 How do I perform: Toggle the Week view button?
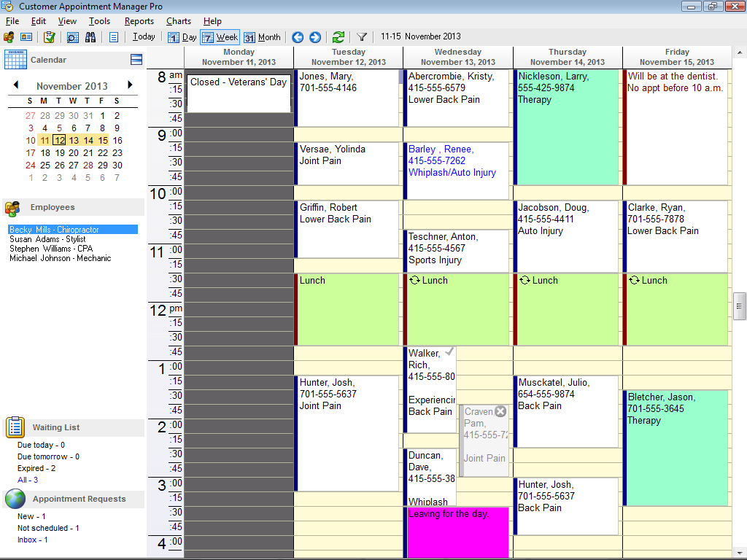[x=220, y=36]
